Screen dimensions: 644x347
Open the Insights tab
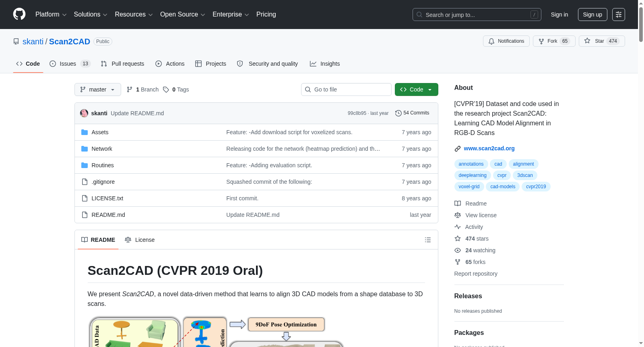[x=325, y=64]
